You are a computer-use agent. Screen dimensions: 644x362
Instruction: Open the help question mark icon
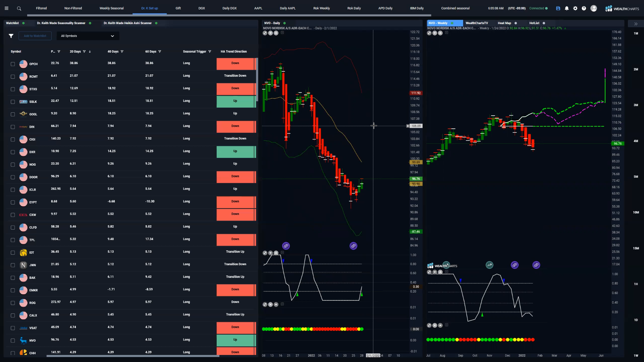(584, 8)
